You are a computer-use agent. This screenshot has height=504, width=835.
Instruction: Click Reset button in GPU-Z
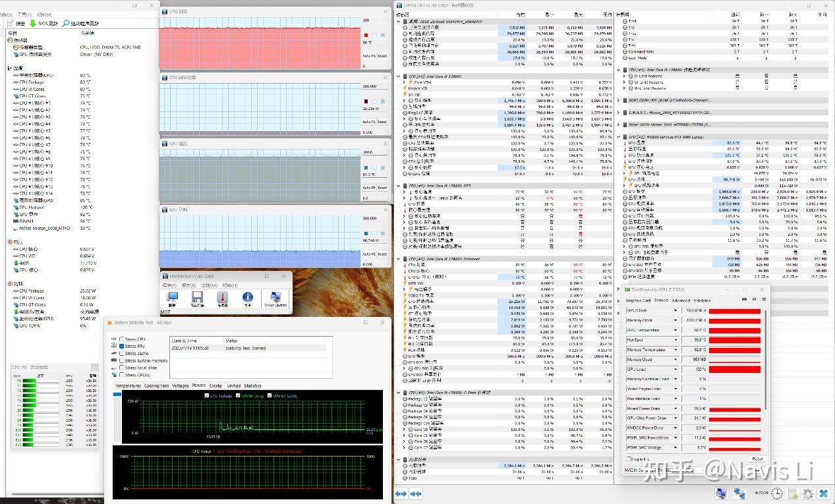(x=758, y=459)
